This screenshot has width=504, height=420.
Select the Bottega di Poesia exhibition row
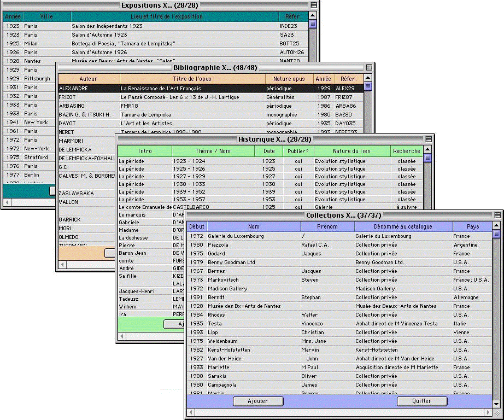click(x=156, y=43)
